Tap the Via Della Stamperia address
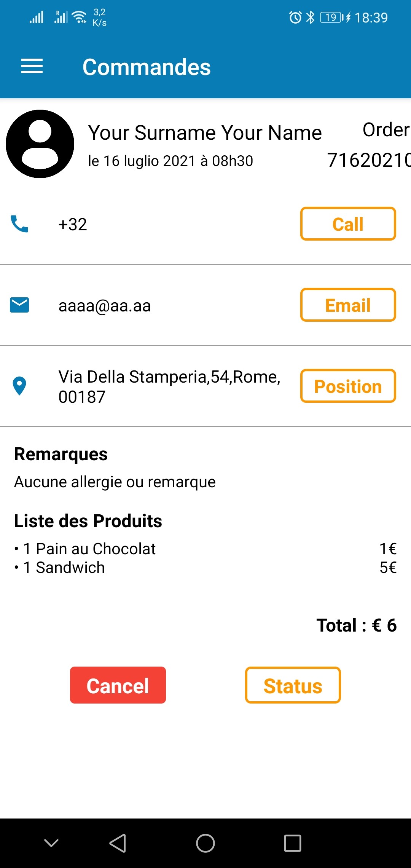The image size is (411, 868). (169, 386)
